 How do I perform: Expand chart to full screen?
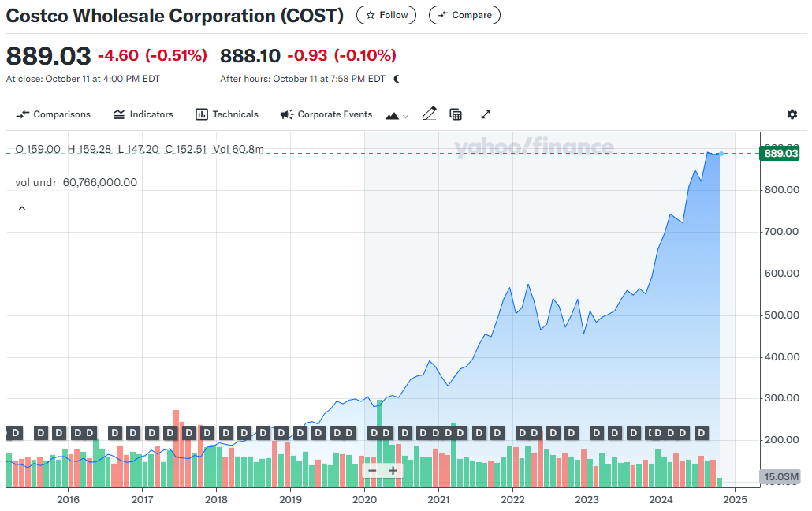click(486, 114)
